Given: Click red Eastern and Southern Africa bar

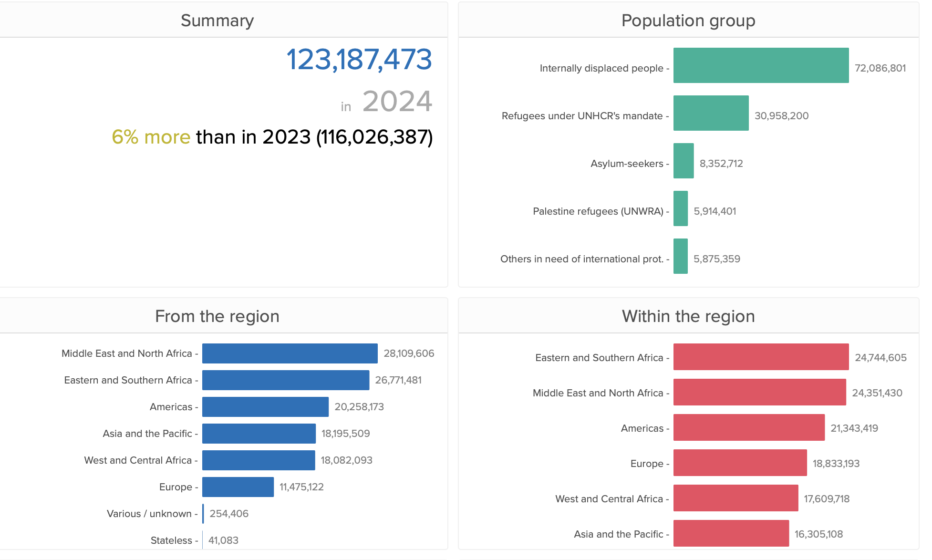Looking at the screenshot, I should click(761, 357).
